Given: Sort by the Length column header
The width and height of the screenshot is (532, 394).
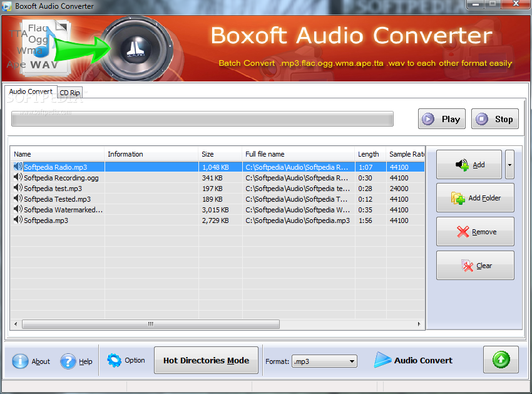Looking at the screenshot, I should (370, 154).
